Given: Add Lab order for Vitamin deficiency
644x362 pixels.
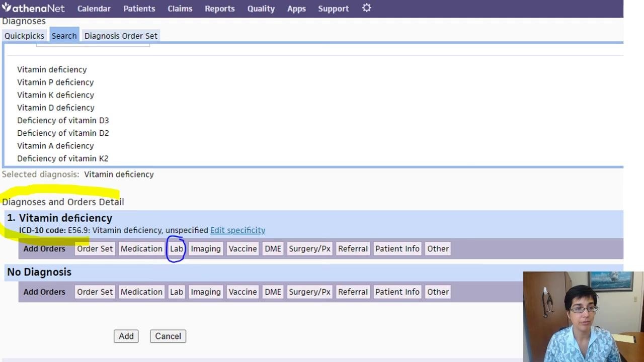Looking at the screenshot, I should [x=177, y=248].
